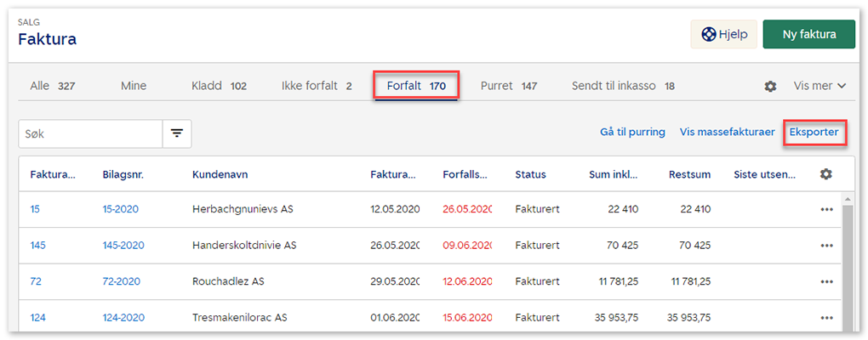
Task: Switch to the Forfalt tab
Action: pos(416,86)
